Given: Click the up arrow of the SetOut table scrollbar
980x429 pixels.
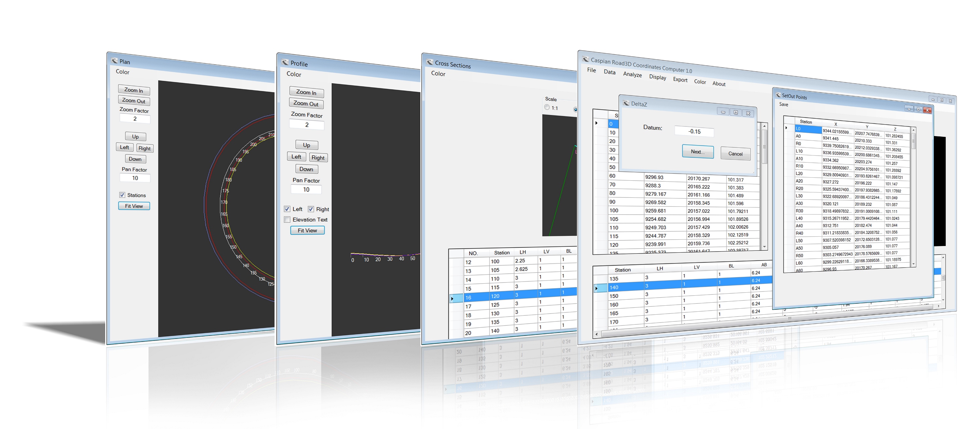Looking at the screenshot, I should (913, 130).
